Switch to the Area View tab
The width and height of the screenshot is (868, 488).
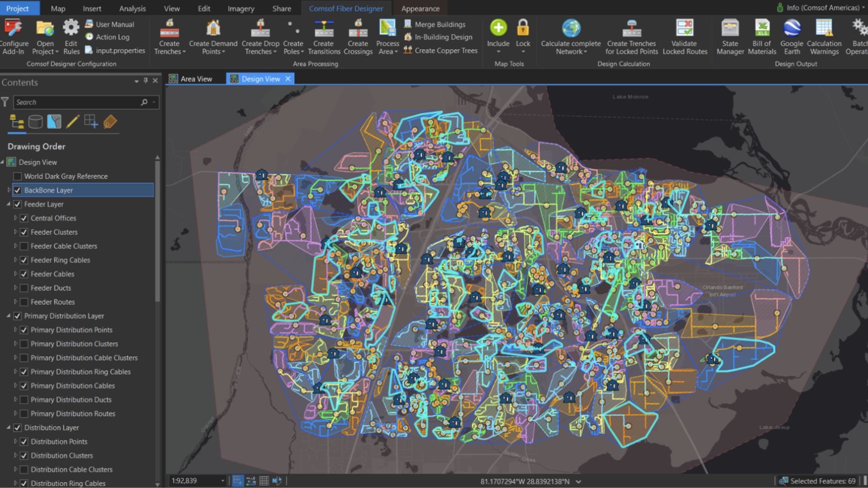[x=195, y=78]
